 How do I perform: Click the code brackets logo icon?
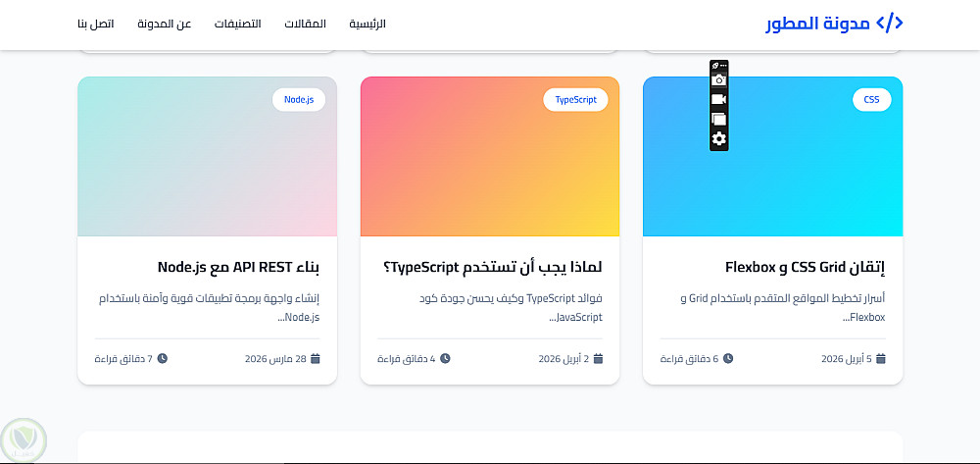click(890, 24)
